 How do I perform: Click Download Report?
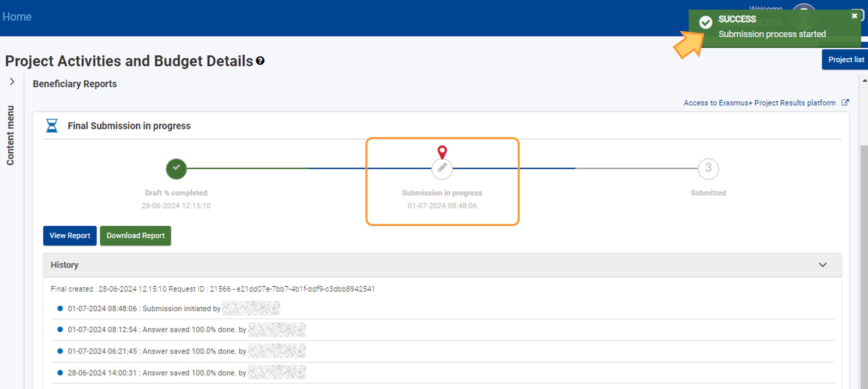coord(135,235)
